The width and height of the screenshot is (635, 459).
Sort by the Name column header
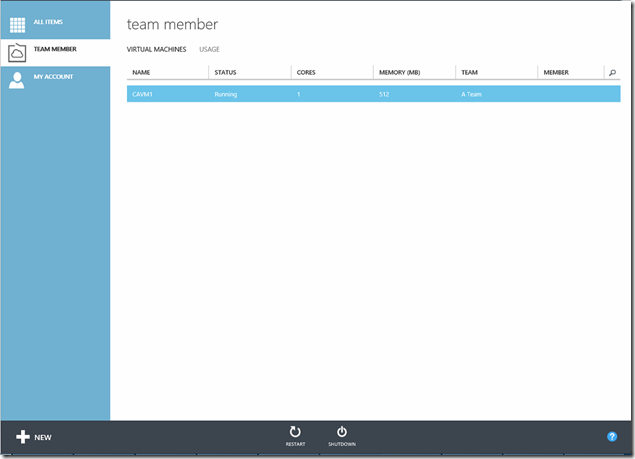click(x=141, y=72)
